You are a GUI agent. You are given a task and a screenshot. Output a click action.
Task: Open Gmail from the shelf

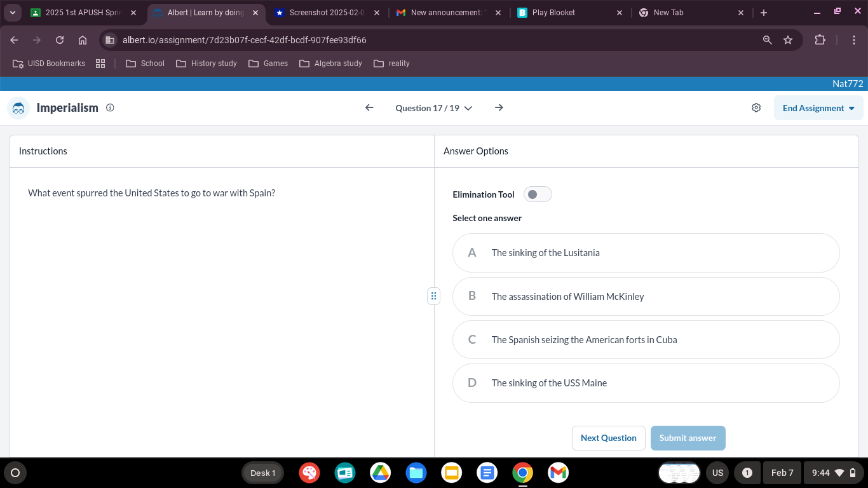coord(559,473)
